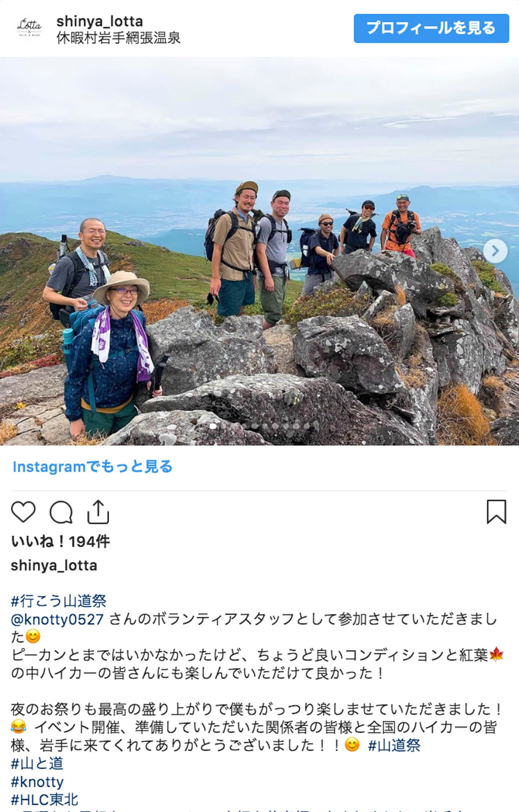Open the shinya_lotta name above the caption

pos(54,565)
